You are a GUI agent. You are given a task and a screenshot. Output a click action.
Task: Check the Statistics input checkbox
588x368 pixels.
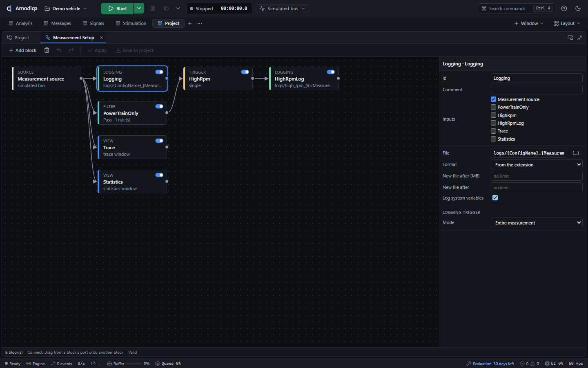tap(493, 139)
